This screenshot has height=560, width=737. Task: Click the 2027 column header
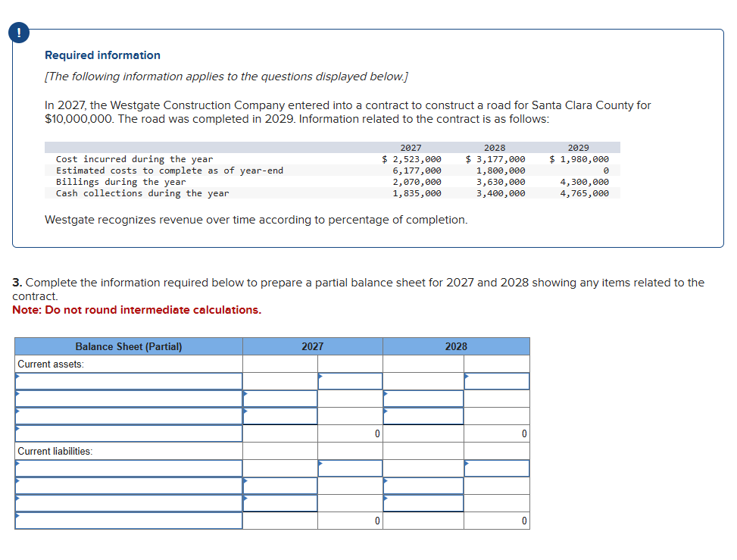[x=312, y=346]
